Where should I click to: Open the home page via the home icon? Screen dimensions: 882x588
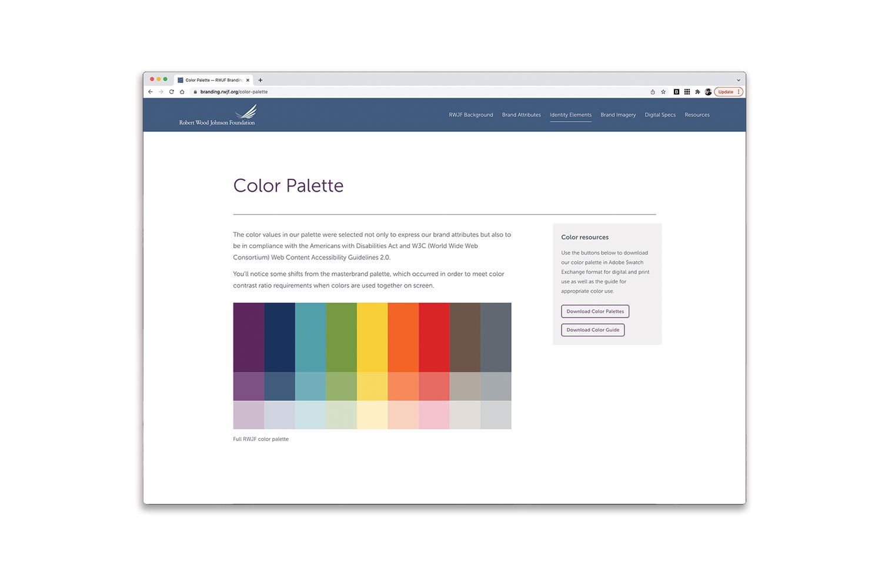[x=182, y=92]
